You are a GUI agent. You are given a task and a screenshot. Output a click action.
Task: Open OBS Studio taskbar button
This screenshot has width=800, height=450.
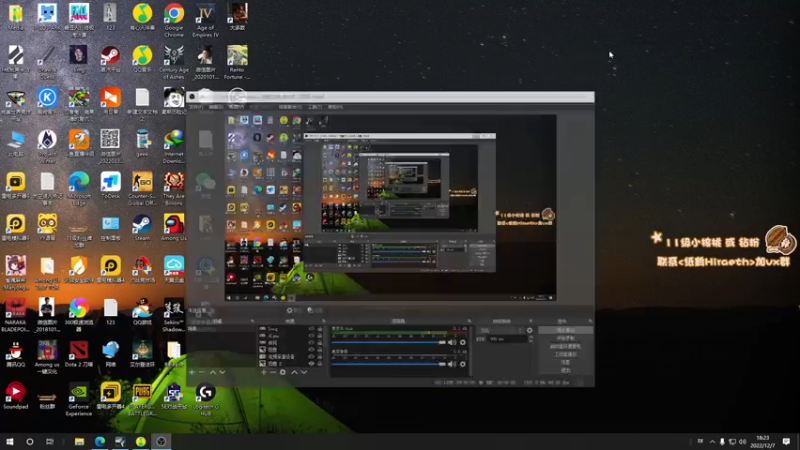coord(161,441)
